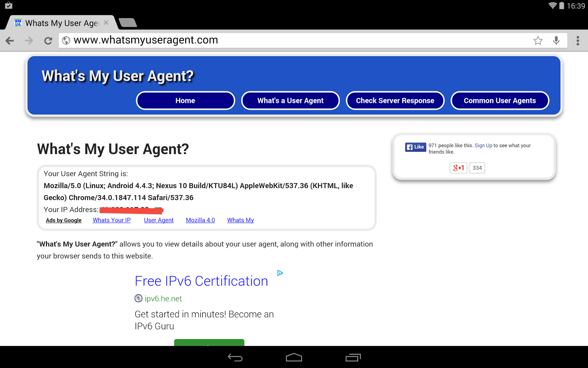Click the Facebook Like button
This screenshot has height=368, width=588.
click(x=415, y=147)
